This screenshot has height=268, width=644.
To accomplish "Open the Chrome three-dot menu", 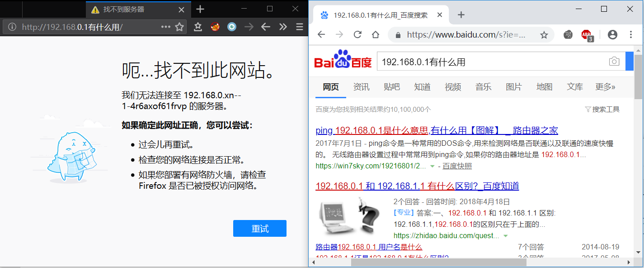I will pos(631,34).
